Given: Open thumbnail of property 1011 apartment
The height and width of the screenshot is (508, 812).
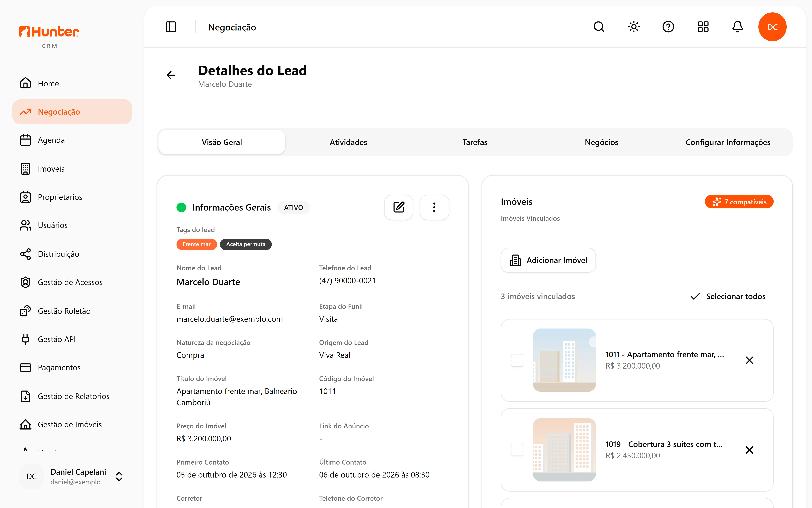Looking at the screenshot, I should coord(564,360).
